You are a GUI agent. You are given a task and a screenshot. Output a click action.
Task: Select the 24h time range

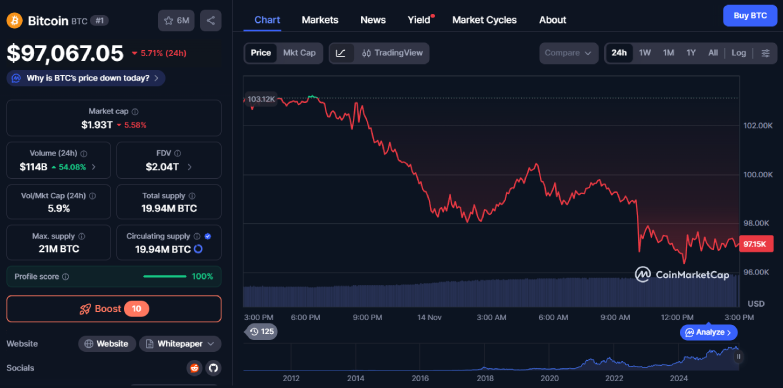(x=619, y=53)
